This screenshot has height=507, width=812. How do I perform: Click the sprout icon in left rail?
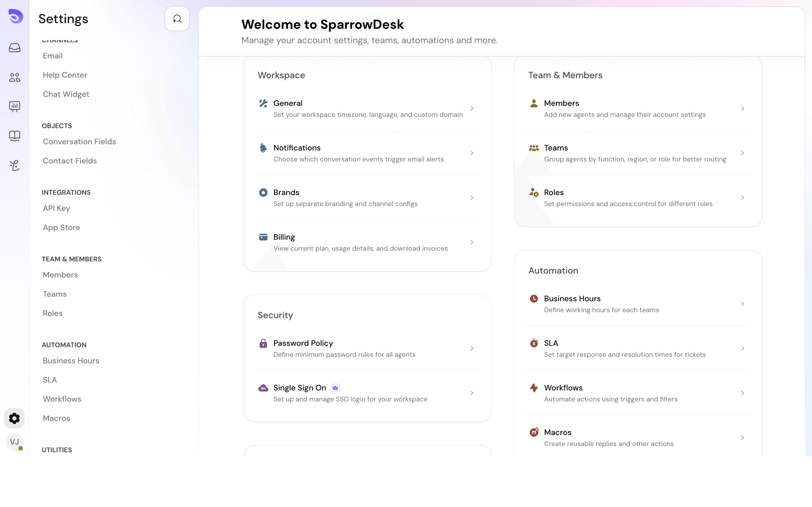[15, 165]
